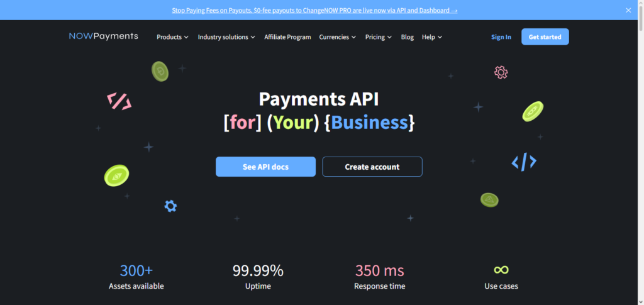Click the Sign In link
The height and width of the screenshot is (305, 644).
point(501,37)
